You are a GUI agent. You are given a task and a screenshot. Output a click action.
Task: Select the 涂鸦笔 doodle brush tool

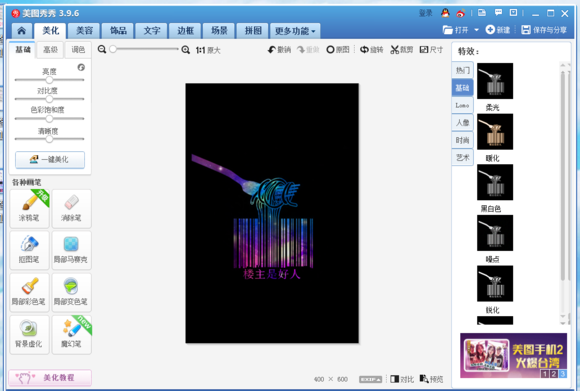(x=29, y=208)
